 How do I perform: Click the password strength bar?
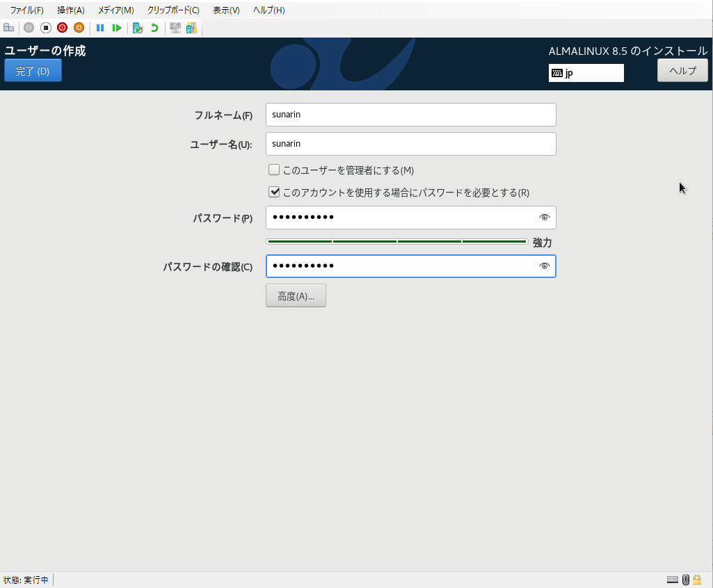point(397,242)
